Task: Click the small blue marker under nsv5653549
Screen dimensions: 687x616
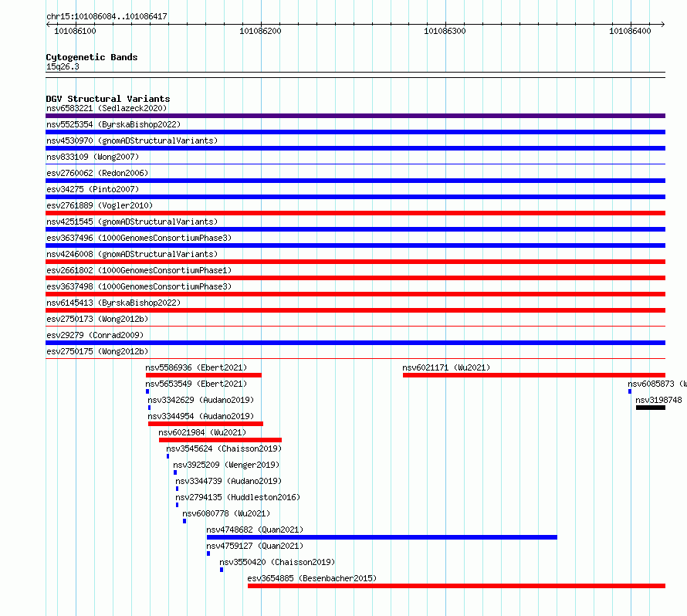Action: coord(147,391)
